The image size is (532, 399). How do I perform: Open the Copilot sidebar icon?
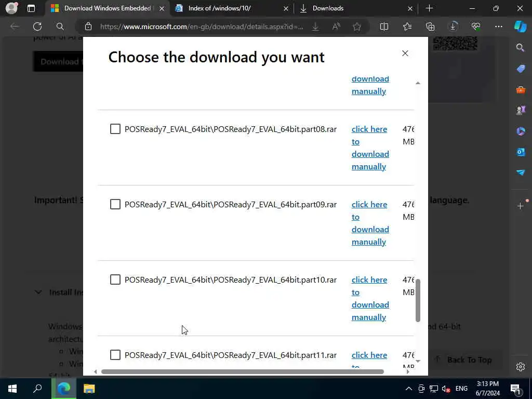521,26
